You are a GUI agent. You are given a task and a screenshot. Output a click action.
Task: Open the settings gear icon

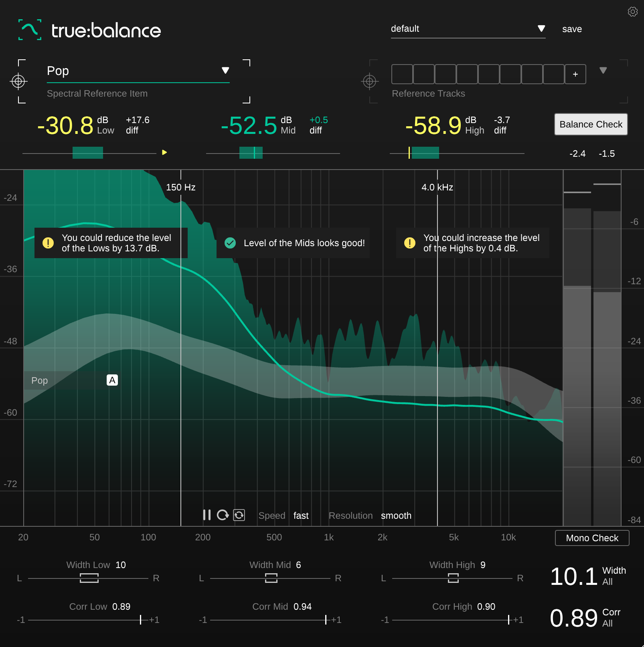coord(632,12)
